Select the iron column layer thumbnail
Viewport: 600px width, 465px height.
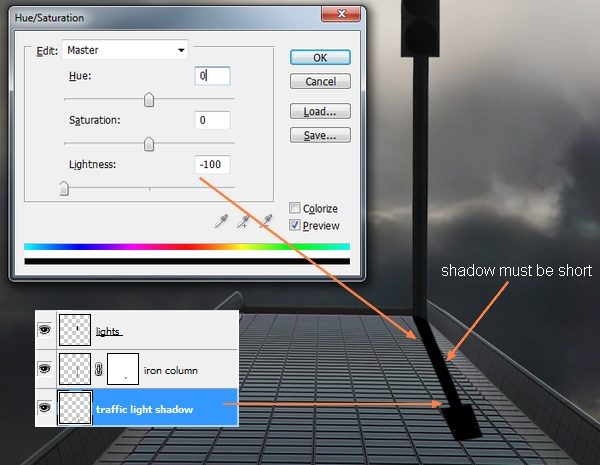(75, 369)
